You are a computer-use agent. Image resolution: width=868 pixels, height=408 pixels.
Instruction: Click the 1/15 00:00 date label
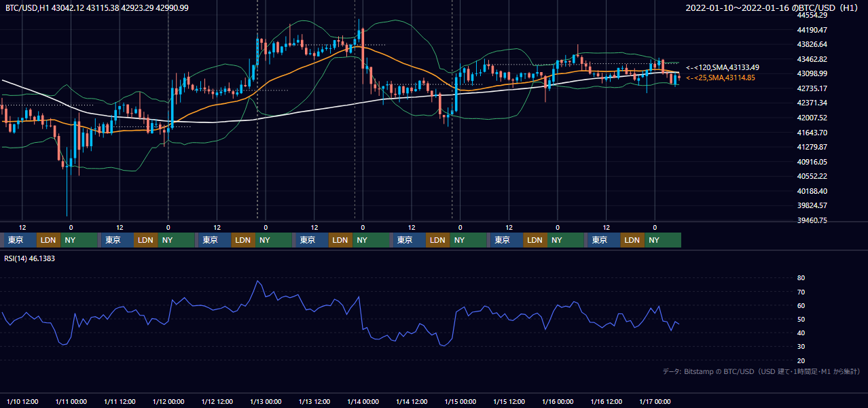[x=460, y=401]
